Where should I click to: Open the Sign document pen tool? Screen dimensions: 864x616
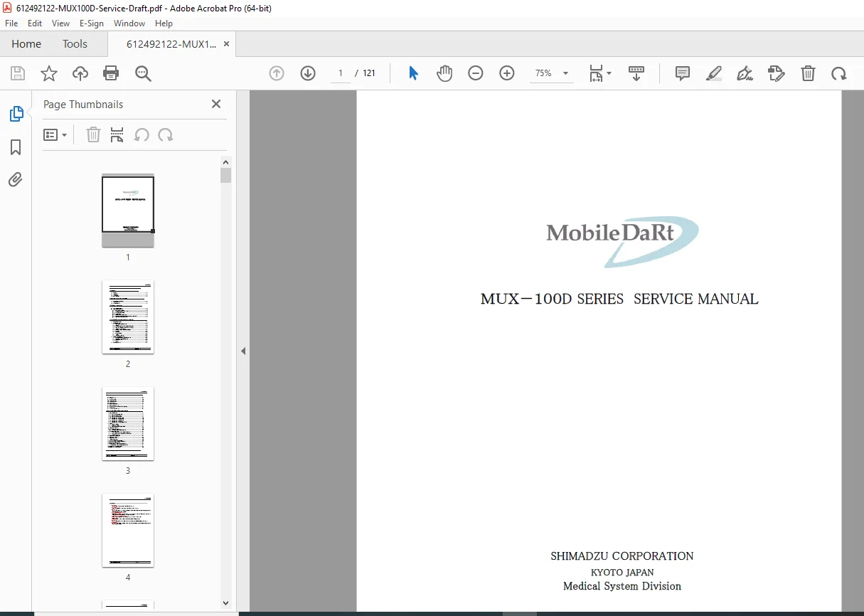(x=745, y=73)
